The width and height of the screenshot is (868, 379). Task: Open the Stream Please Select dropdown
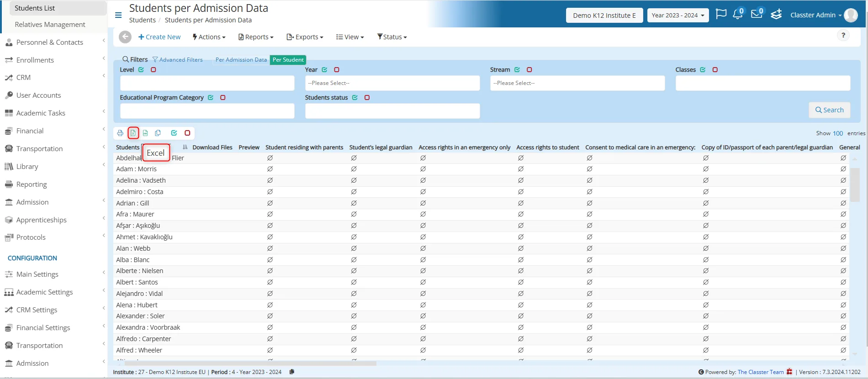[x=577, y=83]
